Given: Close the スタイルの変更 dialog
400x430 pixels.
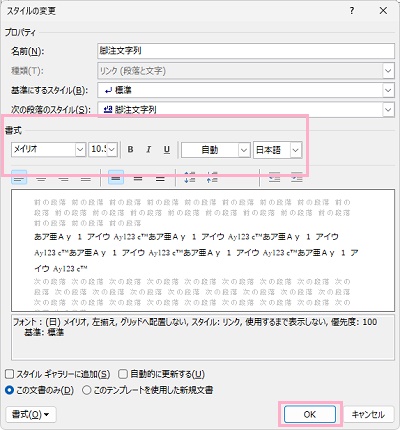Looking at the screenshot, I should [x=383, y=11].
